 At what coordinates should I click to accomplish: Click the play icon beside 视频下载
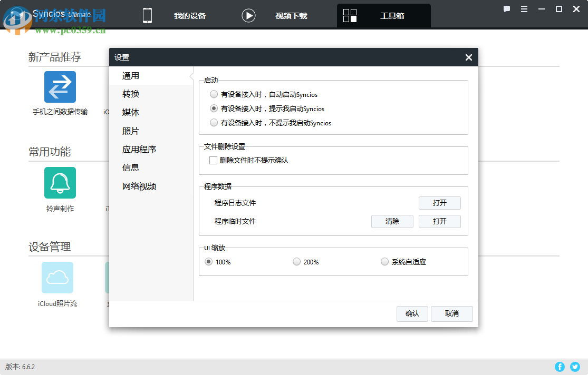[x=248, y=15]
